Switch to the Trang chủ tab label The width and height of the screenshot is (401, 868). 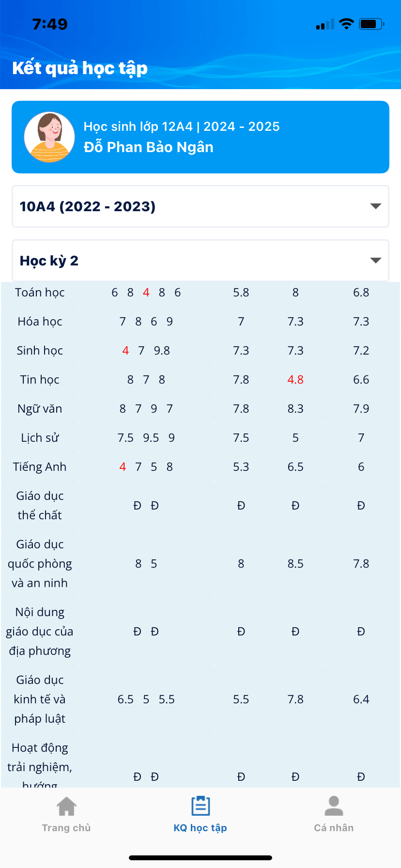point(66,828)
